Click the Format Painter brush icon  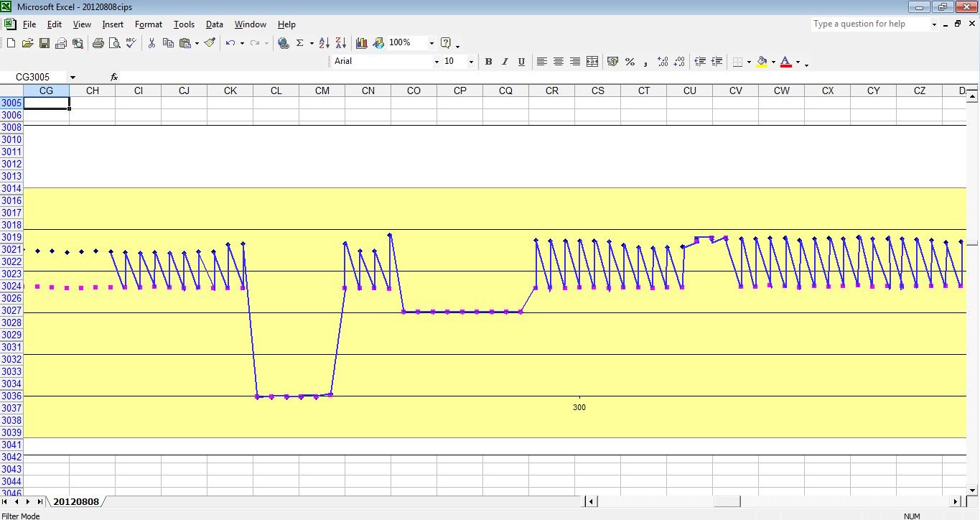pyautogui.click(x=210, y=43)
